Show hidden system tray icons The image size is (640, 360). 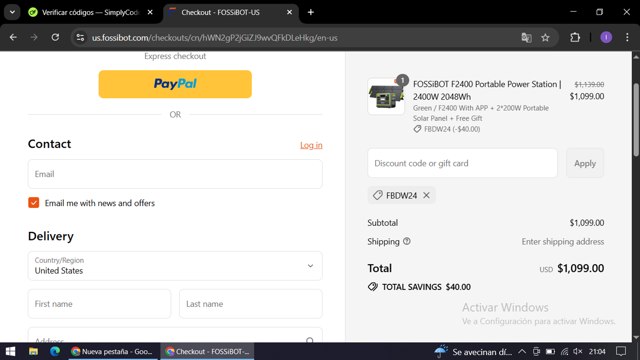[522, 351]
